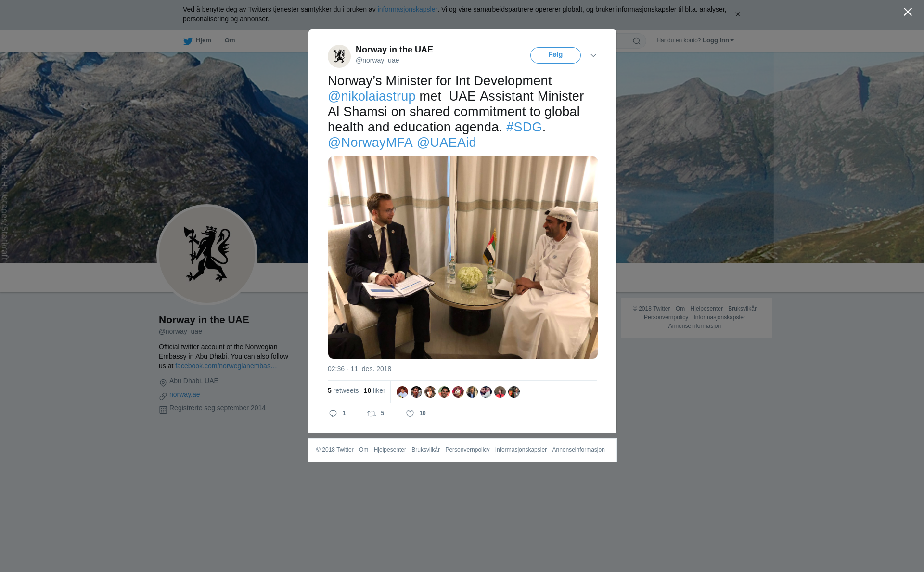Open the tweet photo of the meeting
This screenshot has height=572, width=924.
point(463,258)
